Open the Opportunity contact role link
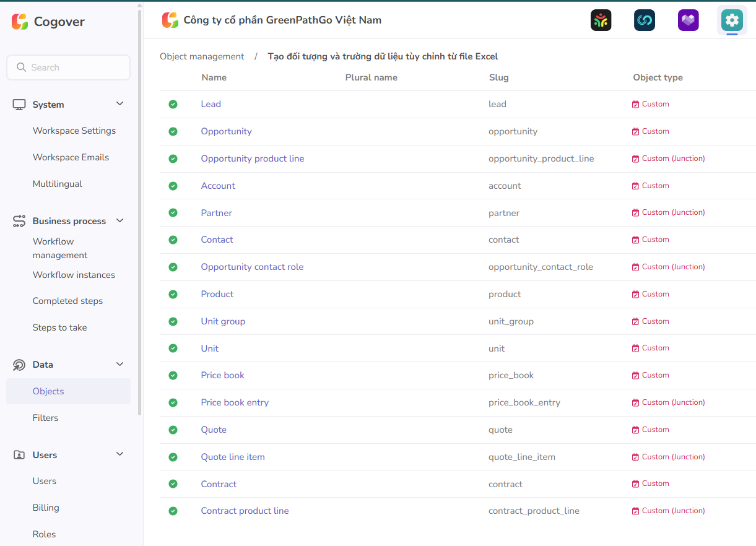This screenshot has height=546, width=756. 252,267
